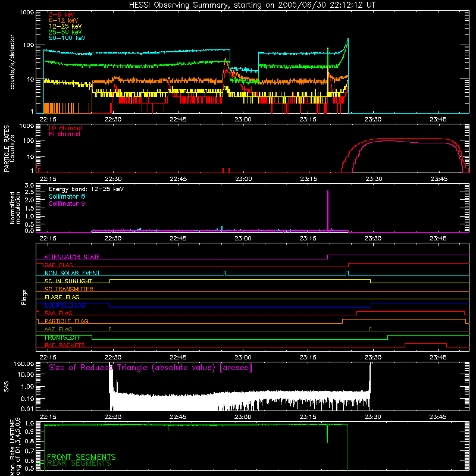The width and height of the screenshot is (476, 476).
Task: Click the PARTICLE FLAG label
Action: tap(67, 321)
